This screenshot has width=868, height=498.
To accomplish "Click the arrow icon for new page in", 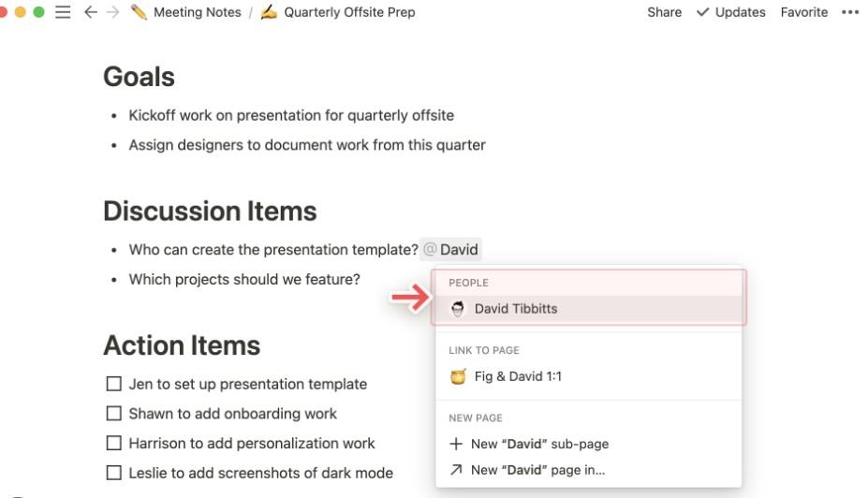I will (x=457, y=470).
